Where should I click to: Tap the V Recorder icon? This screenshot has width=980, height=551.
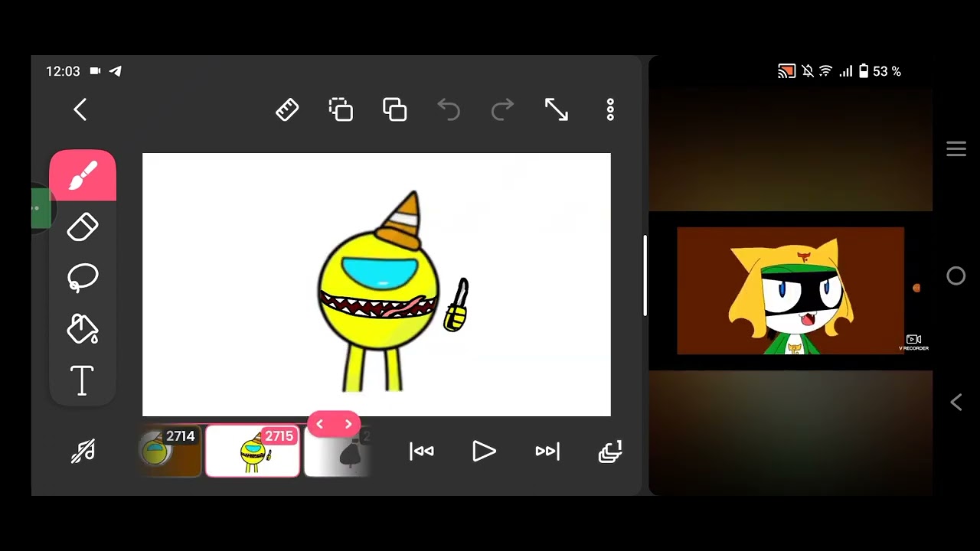(x=913, y=342)
